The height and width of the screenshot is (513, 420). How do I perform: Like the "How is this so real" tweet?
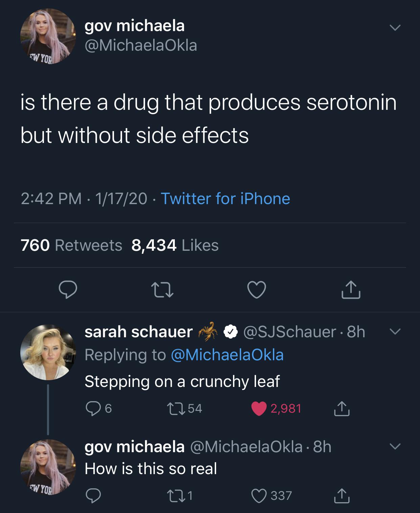(x=259, y=495)
